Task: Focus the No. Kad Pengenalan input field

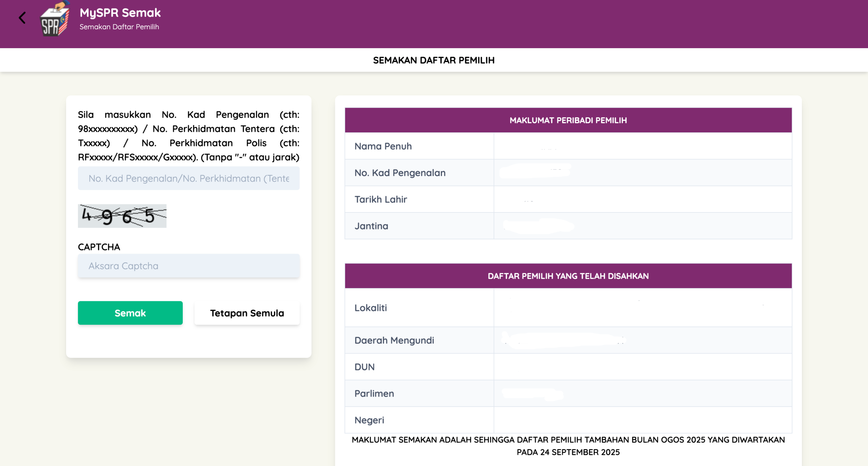Action: pos(189,178)
